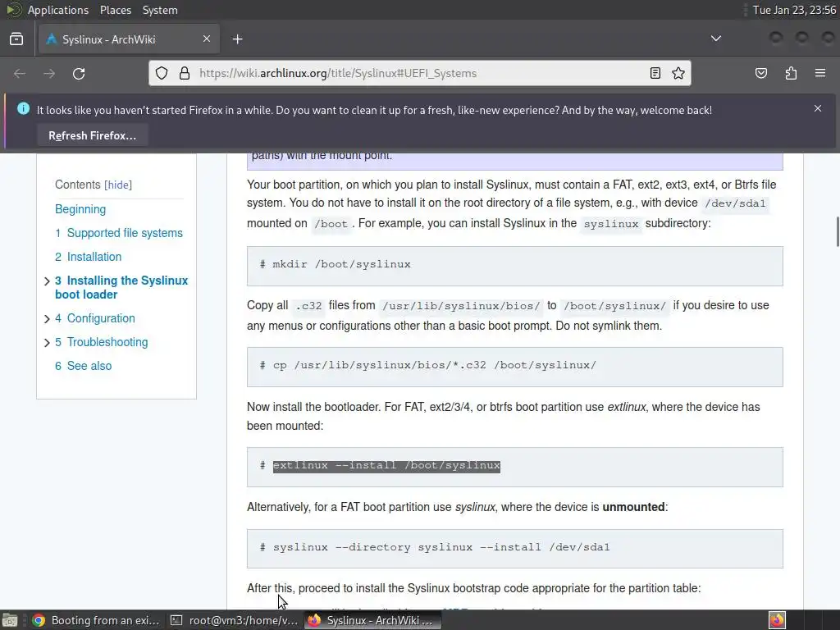Click the show desktop icon in taskbar
This screenshot has height=630, width=840.
coord(10,620)
